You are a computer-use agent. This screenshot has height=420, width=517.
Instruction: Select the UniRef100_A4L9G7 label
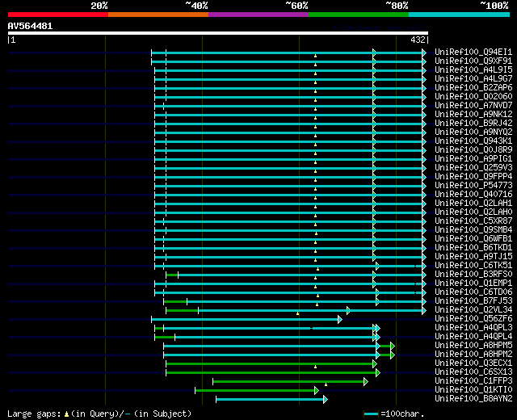pyautogui.click(x=473, y=79)
